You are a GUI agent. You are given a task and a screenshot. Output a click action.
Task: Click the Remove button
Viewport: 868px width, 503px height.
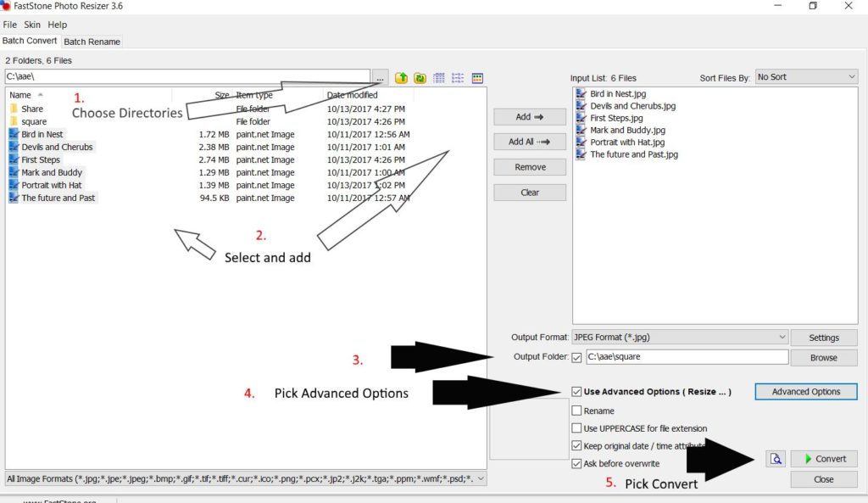(x=530, y=167)
